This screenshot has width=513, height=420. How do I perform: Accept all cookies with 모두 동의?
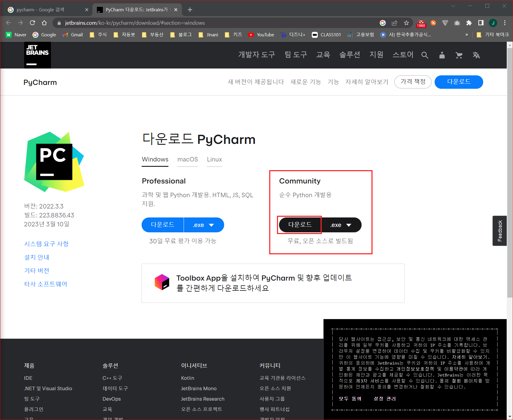(x=350, y=399)
